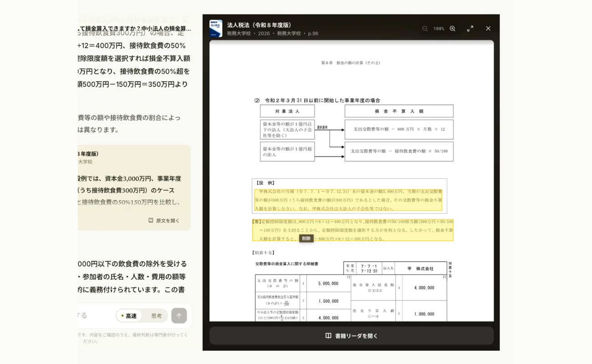Click the chapter heading 第６章 損金の額の計算
The image size is (592, 364).
click(x=351, y=63)
